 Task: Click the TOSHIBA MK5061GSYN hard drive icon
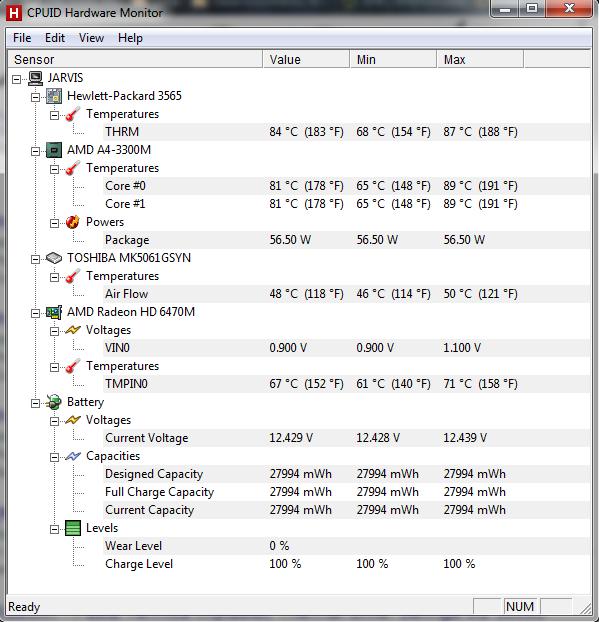coord(54,258)
